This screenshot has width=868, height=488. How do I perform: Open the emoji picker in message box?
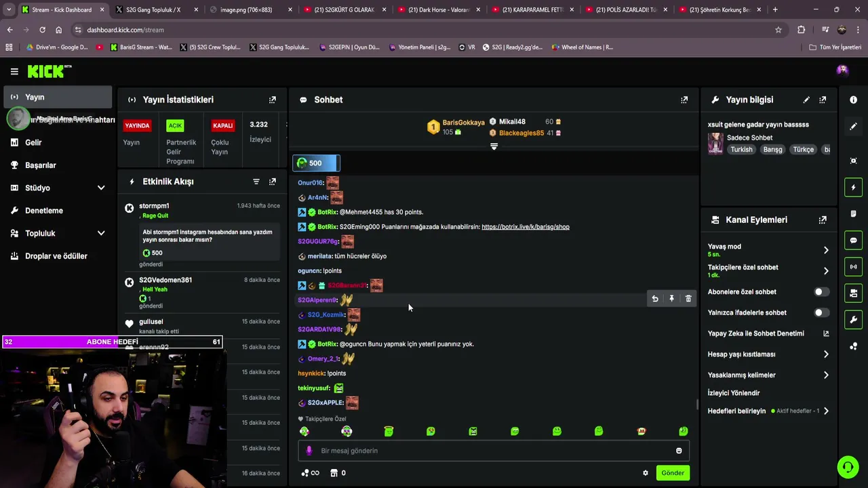pyautogui.click(x=679, y=451)
